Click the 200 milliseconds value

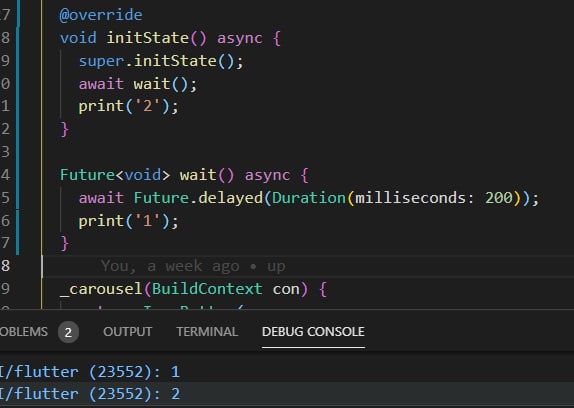tap(499, 198)
